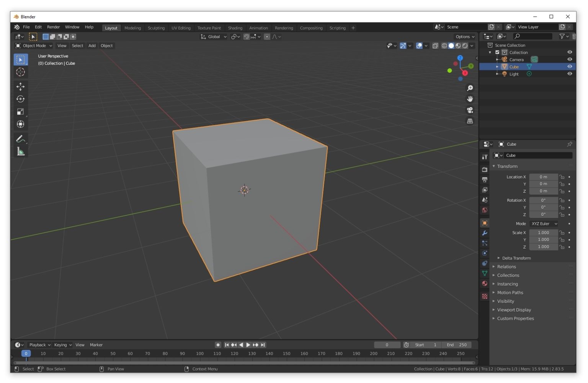Toggle X-Ray mode in the viewport header

(435, 46)
